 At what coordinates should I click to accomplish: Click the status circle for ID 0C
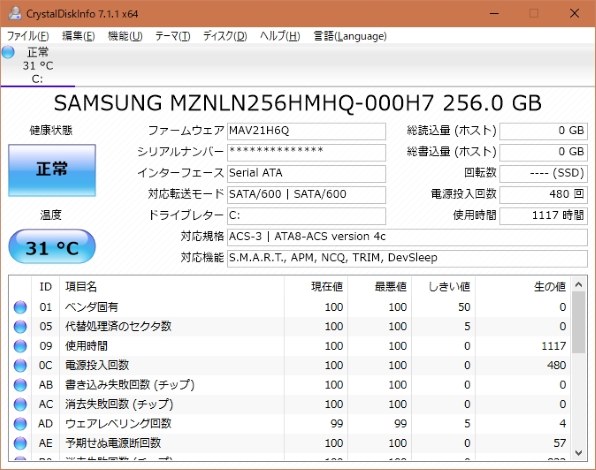point(20,366)
